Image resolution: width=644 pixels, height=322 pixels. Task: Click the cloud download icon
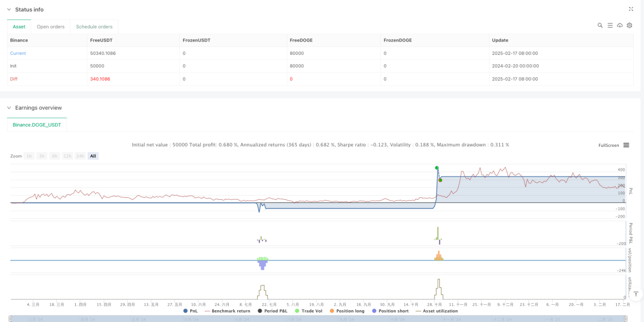tap(620, 25)
